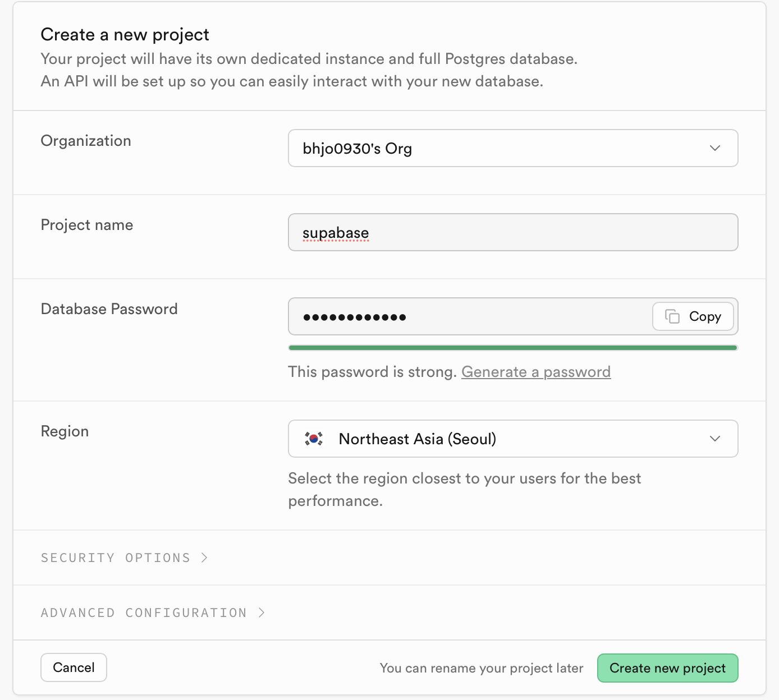The image size is (779, 700).
Task: Click the green password strength bar
Action: (x=512, y=348)
